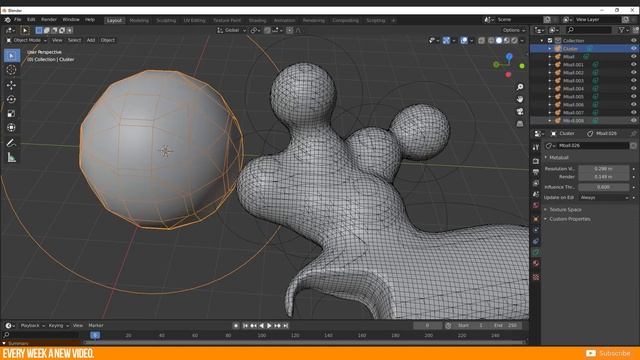Screen dimensions: 640x360
Task: Adjust the Render resolution value field
Action: [603, 177]
